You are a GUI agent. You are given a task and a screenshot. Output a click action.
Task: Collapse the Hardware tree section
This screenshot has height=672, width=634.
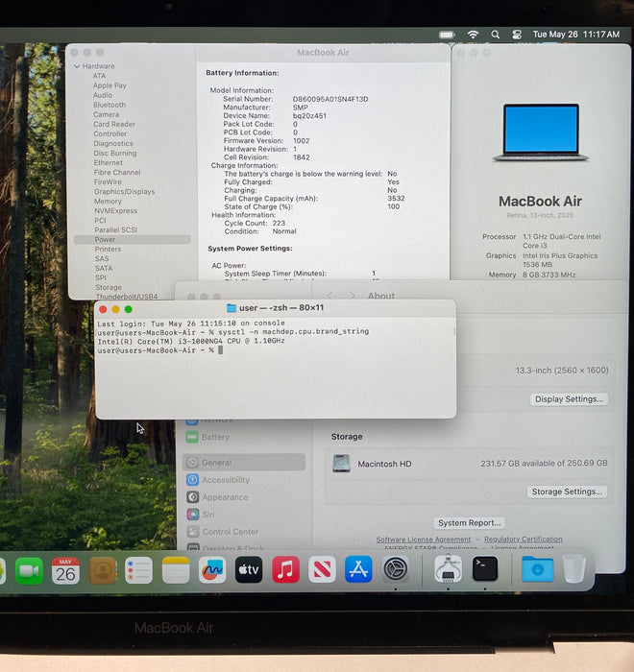click(77, 66)
